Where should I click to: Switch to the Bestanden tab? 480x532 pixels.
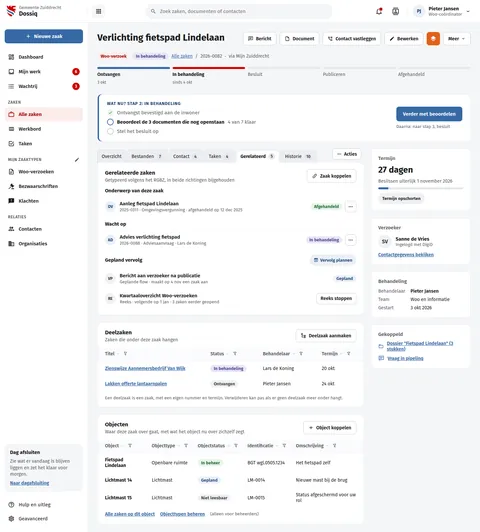tap(146, 156)
